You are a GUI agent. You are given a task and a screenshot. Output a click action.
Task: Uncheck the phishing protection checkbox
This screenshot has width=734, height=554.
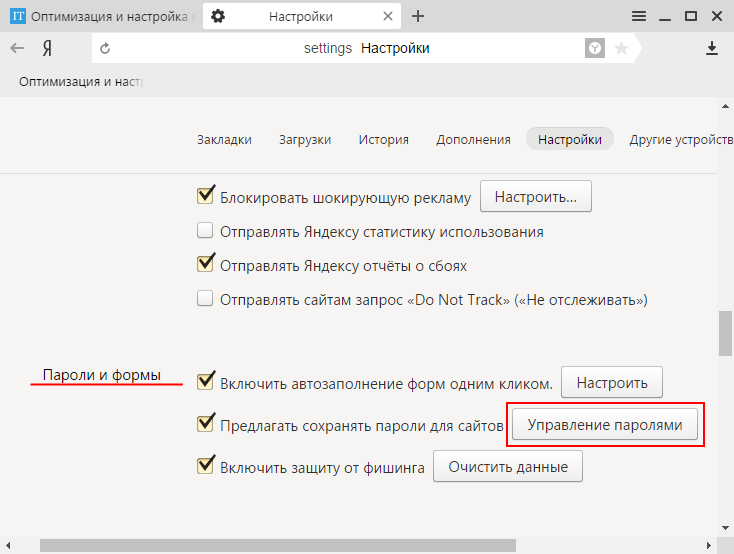206,466
